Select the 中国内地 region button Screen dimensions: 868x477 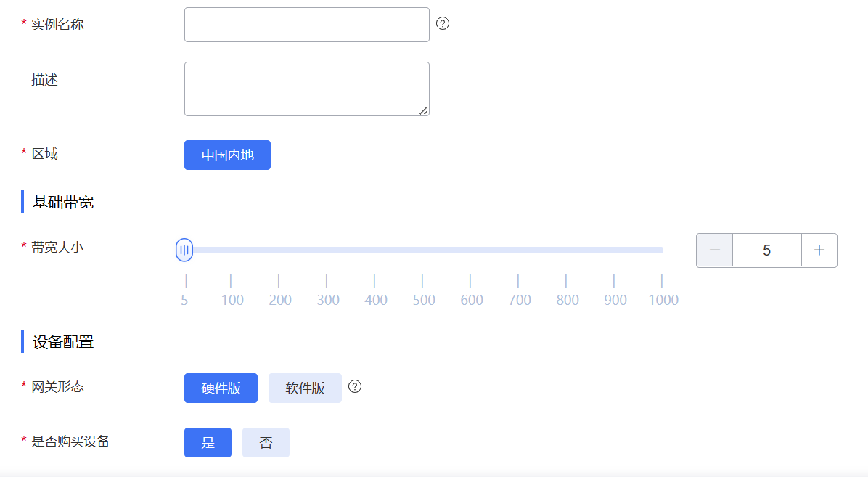pos(227,155)
